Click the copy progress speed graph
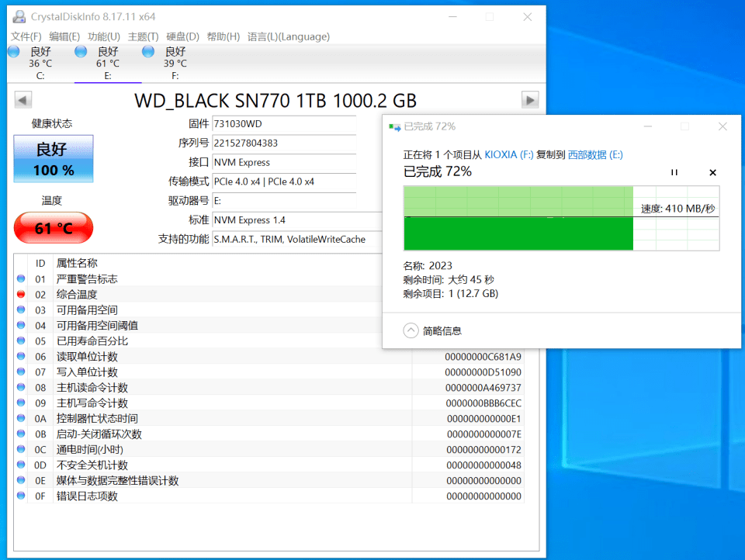The height and width of the screenshot is (560, 745). pyautogui.click(x=562, y=218)
